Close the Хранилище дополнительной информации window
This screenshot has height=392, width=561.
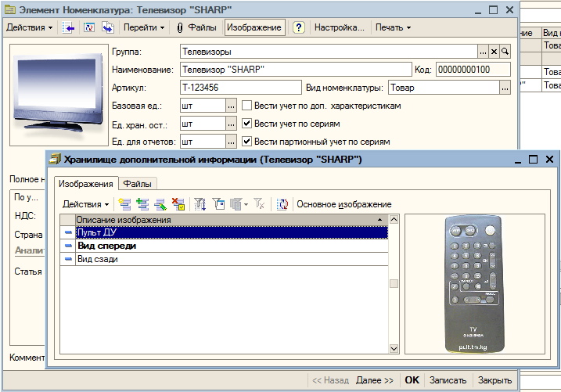549,160
